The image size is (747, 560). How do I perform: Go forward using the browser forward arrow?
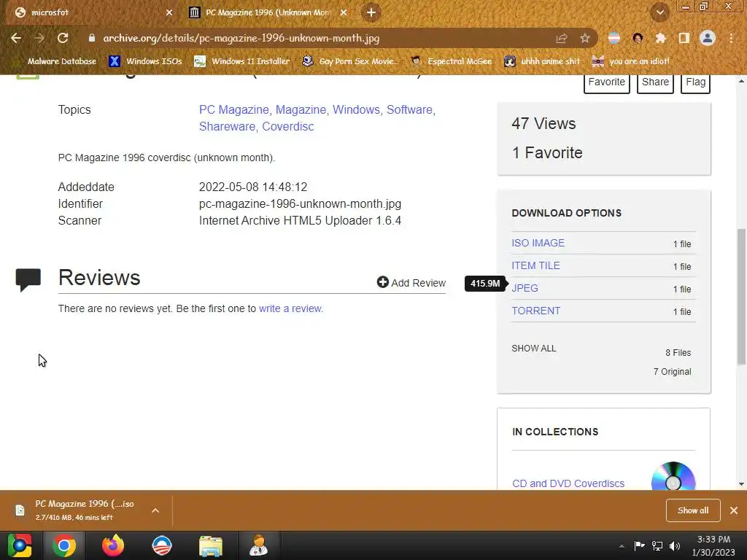(39, 38)
